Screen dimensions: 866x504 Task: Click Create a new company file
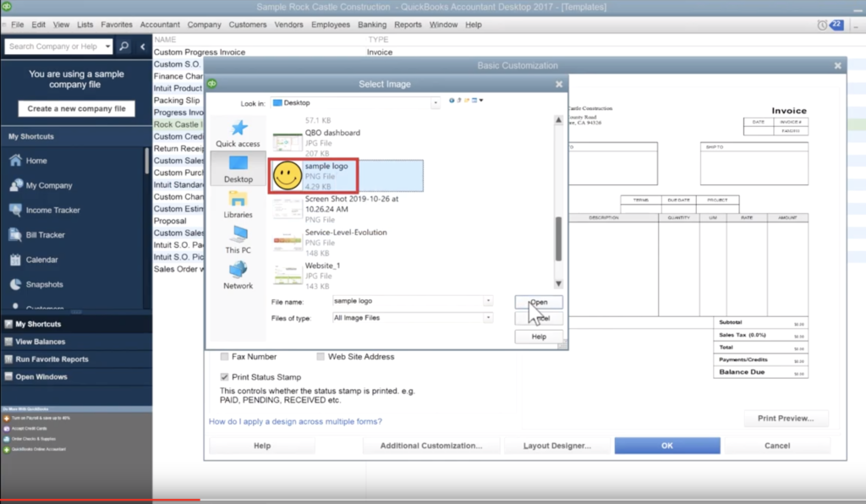76,109
